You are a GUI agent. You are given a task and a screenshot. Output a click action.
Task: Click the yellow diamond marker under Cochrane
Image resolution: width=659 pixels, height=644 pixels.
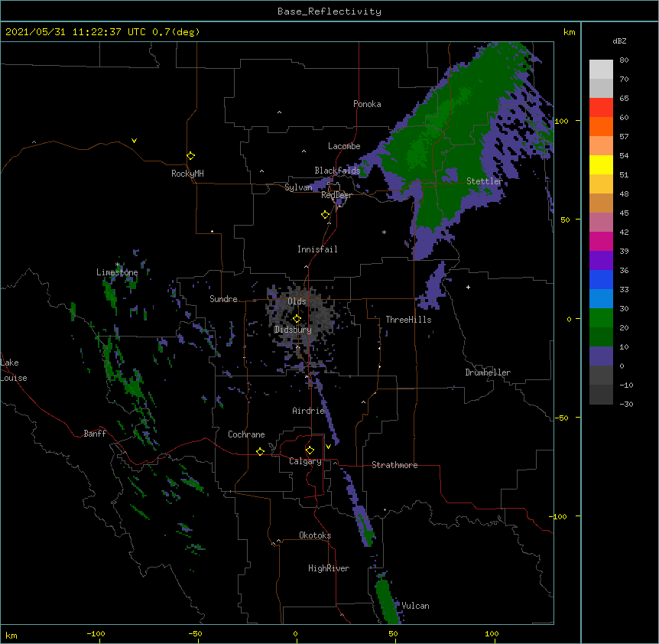pos(260,451)
